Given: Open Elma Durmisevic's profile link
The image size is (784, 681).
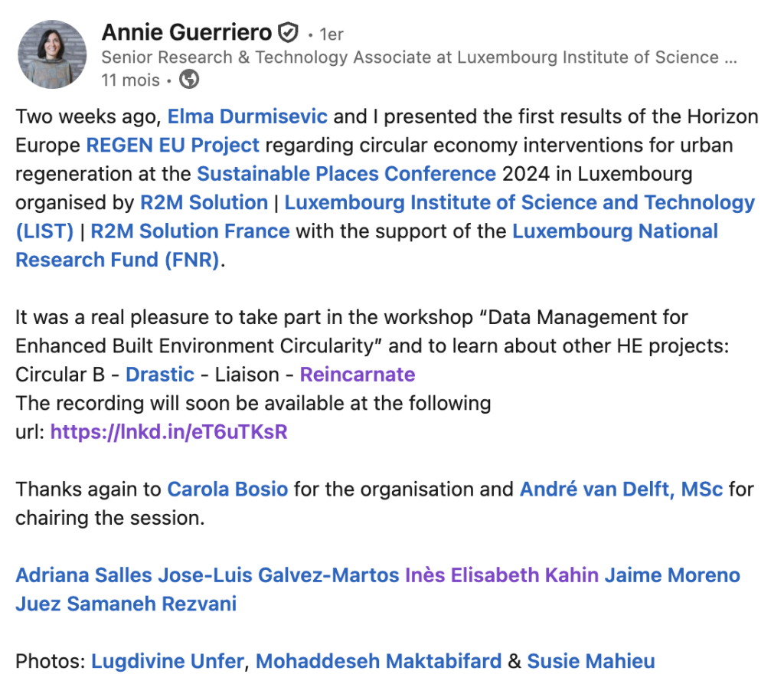Looking at the screenshot, I should (247, 117).
